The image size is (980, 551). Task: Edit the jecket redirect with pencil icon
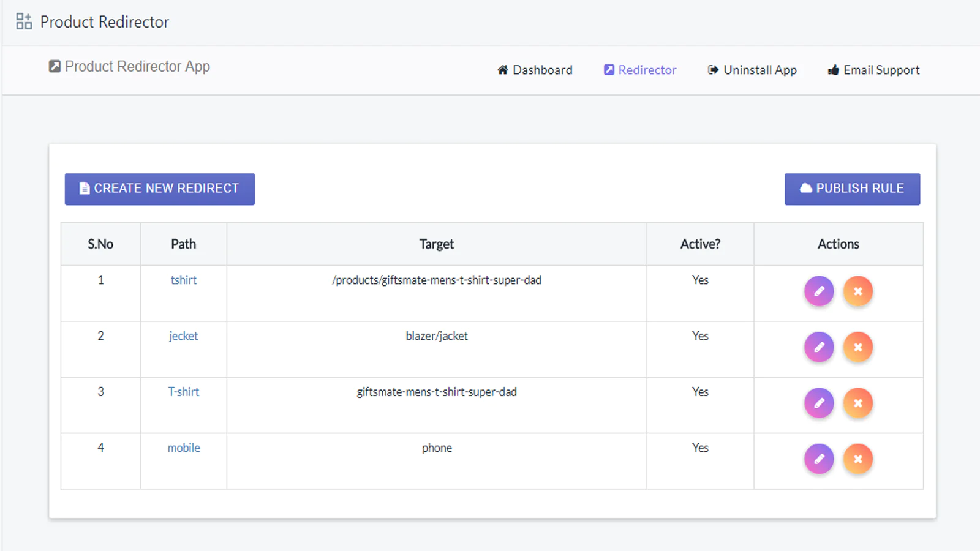819,347
